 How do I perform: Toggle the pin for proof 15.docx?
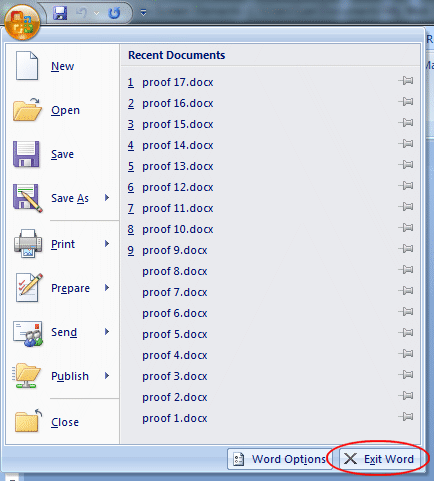[x=406, y=123]
